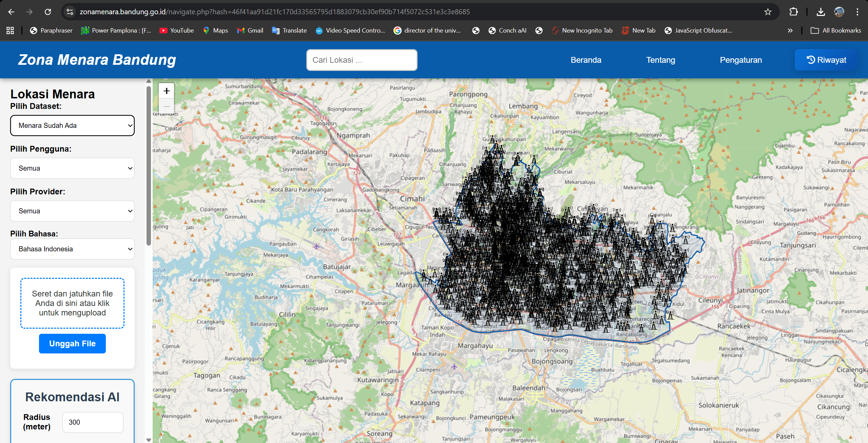868x443 pixels.
Task: Change language in Pilih Bahasa dropdown
Action: 72,249
